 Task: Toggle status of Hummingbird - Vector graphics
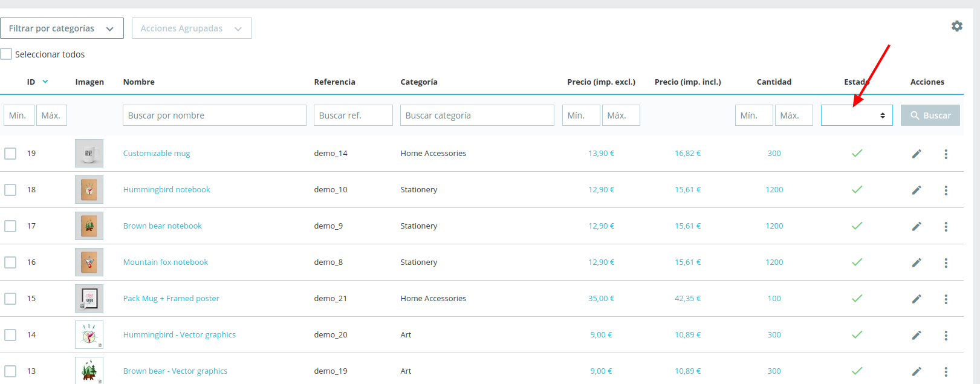tap(857, 334)
